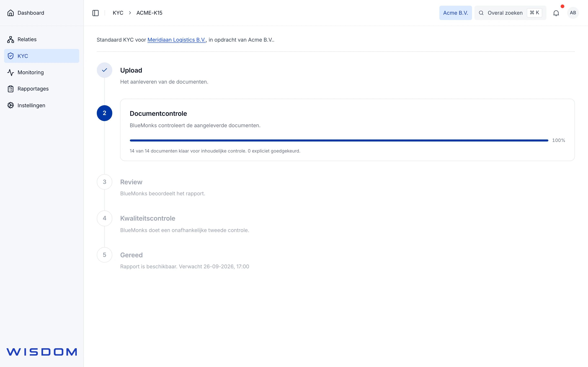The height and width of the screenshot is (367, 588).
Task: Click the Overal zoeken search field
Action: coord(510,13)
